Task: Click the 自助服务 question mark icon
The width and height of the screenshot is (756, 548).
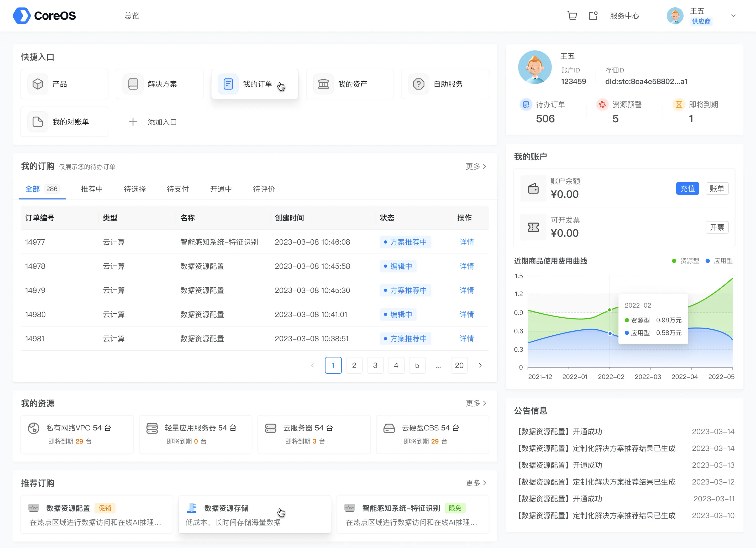Action: pos(418,84)
